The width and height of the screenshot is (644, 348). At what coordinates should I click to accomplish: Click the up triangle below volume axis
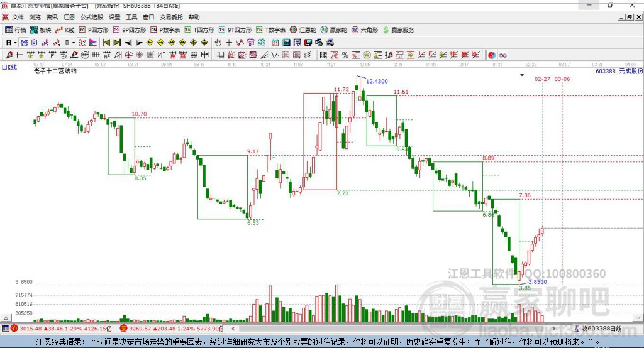(x=6, y=318)
